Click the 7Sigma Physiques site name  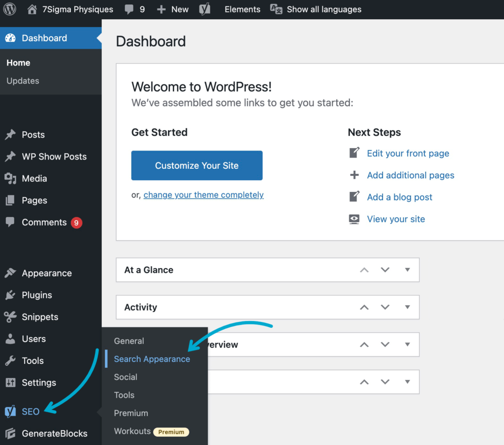(77, 9)
